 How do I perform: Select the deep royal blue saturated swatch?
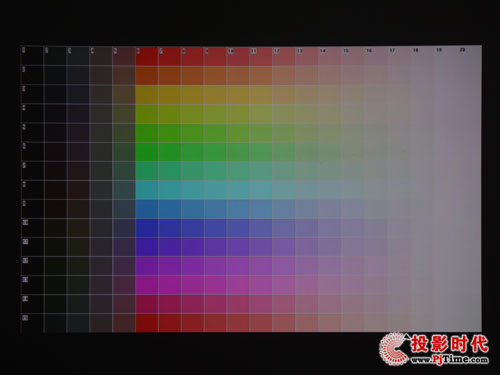coord(147,228)
